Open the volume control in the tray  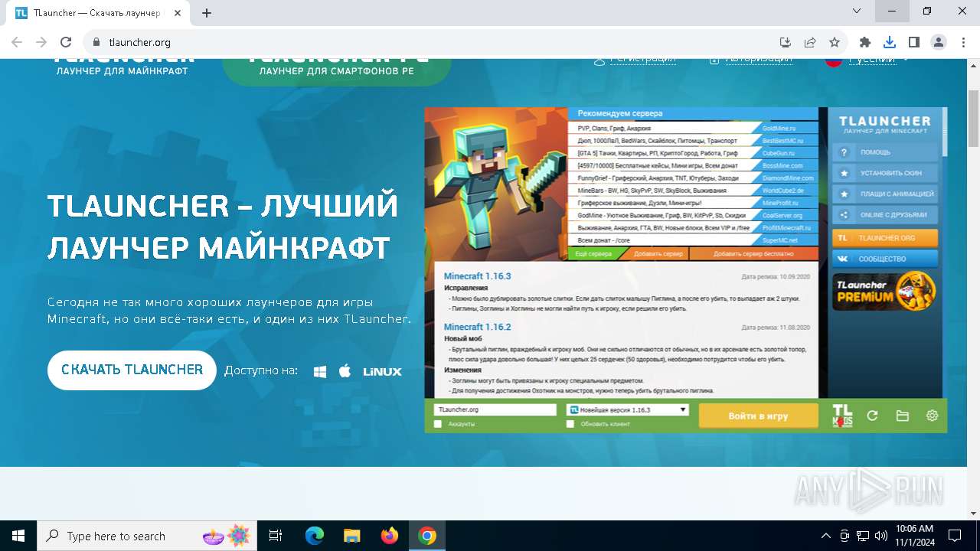click(x=881, y=536)
